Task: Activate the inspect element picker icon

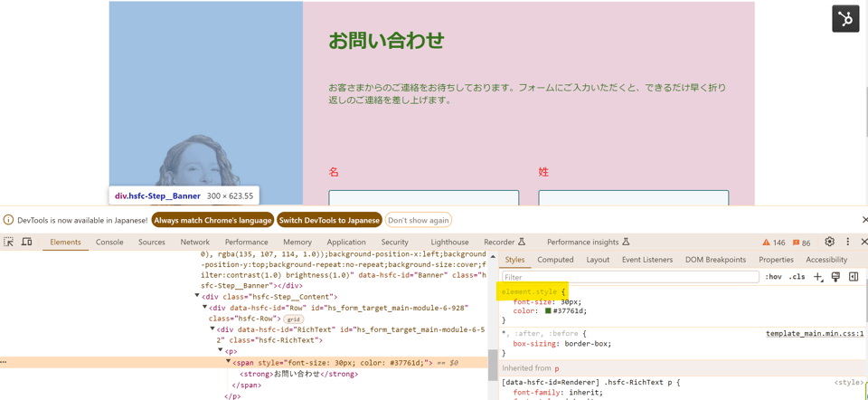Action: [9, 243]
